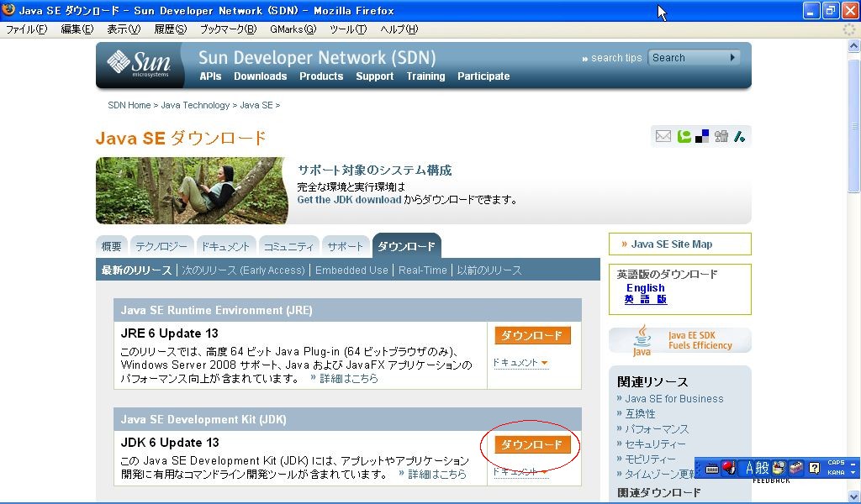Open 次のリリース (Early Access) sub-tab
This screenshot has height=504, width=861.
click(x=243, y=270)
